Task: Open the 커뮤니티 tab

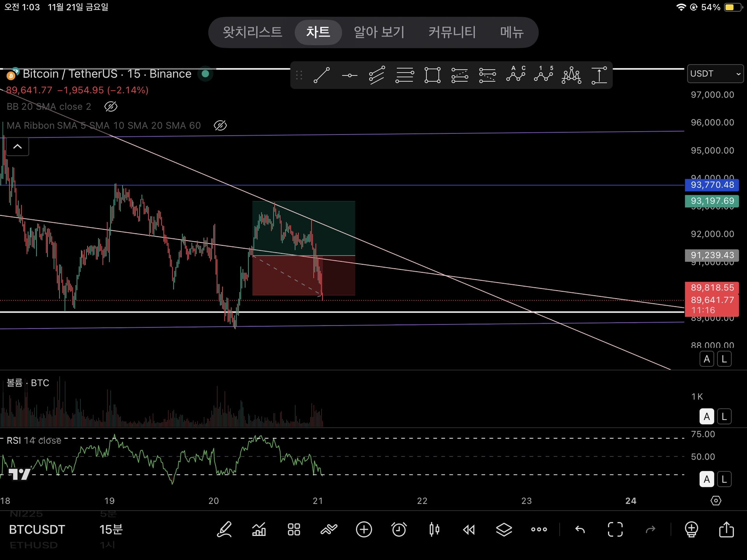Action: tap(452, 32)
